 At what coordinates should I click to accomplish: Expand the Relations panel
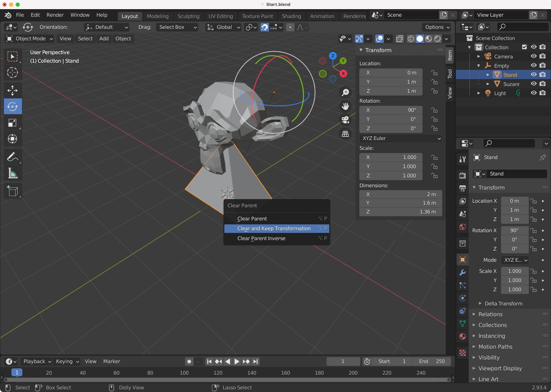coord(490,314)
